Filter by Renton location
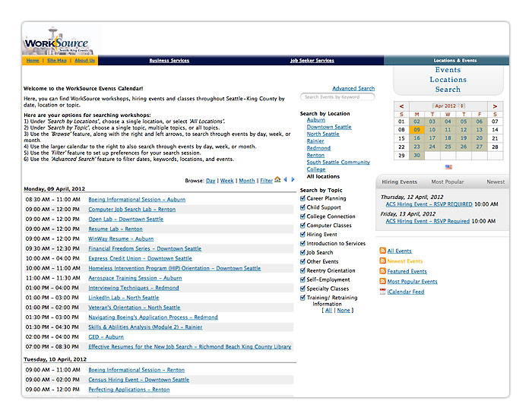 pos(315,155)
